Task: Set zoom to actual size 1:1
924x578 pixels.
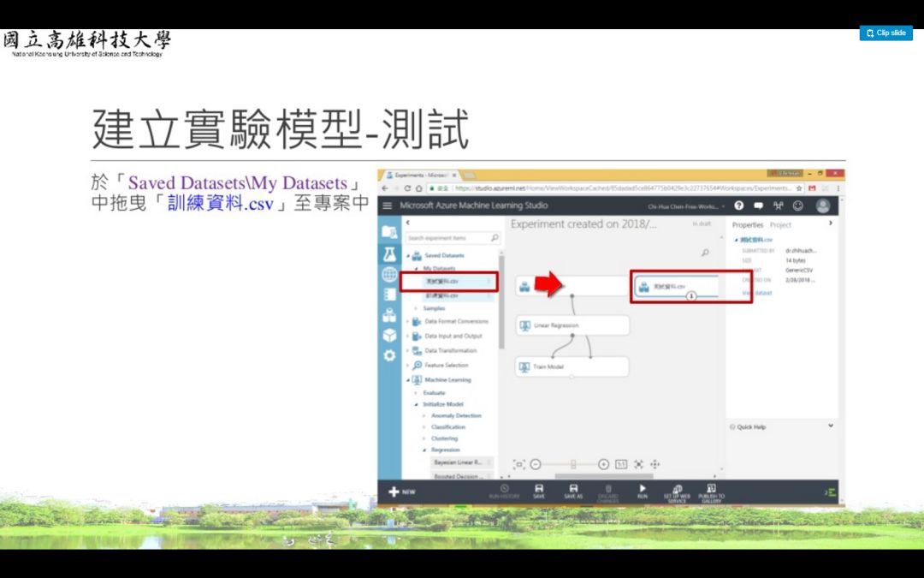Action: pyautogui.click(x=621, y=464)
